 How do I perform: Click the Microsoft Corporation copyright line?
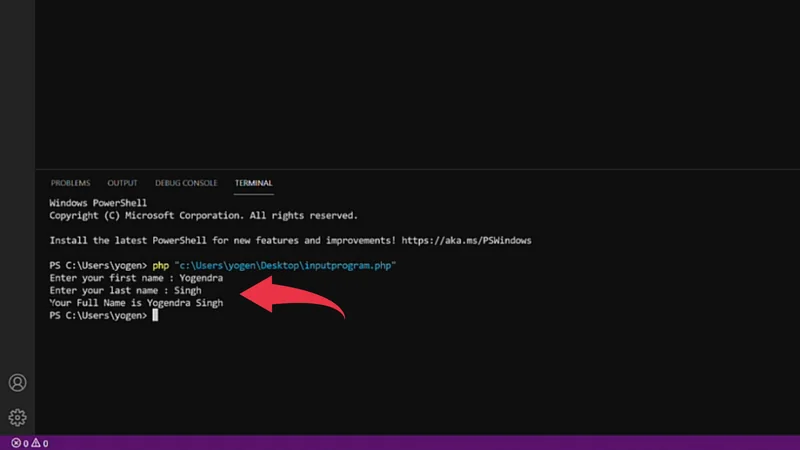(203, 215)
